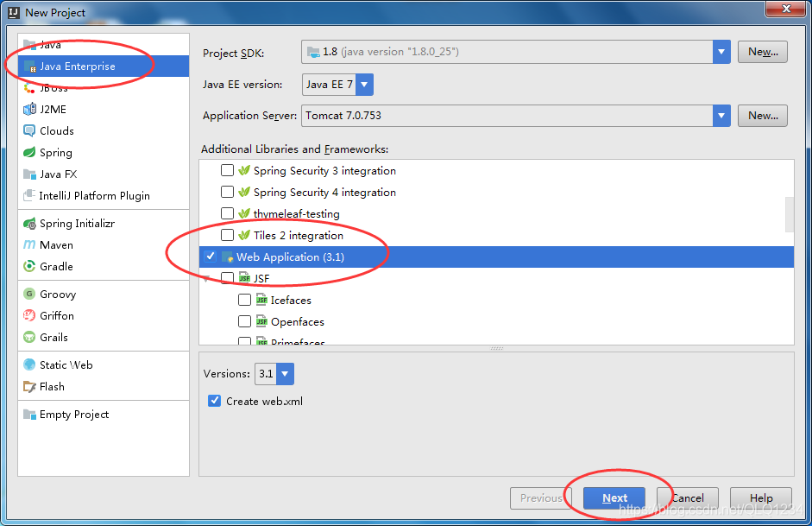Select the Java Enterprise icon in sidebar
This screenshot has width=812, height=526.
coord(30,67)
